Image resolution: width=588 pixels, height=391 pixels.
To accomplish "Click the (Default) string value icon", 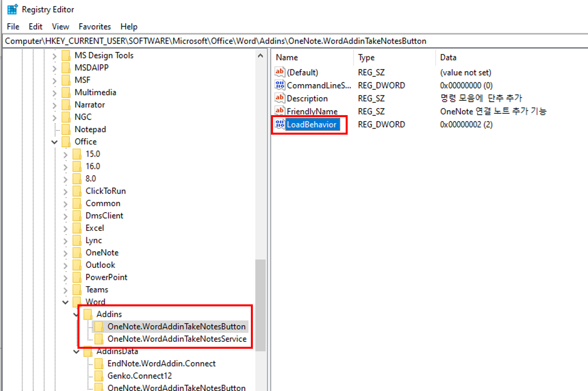I will pos(280,72).
